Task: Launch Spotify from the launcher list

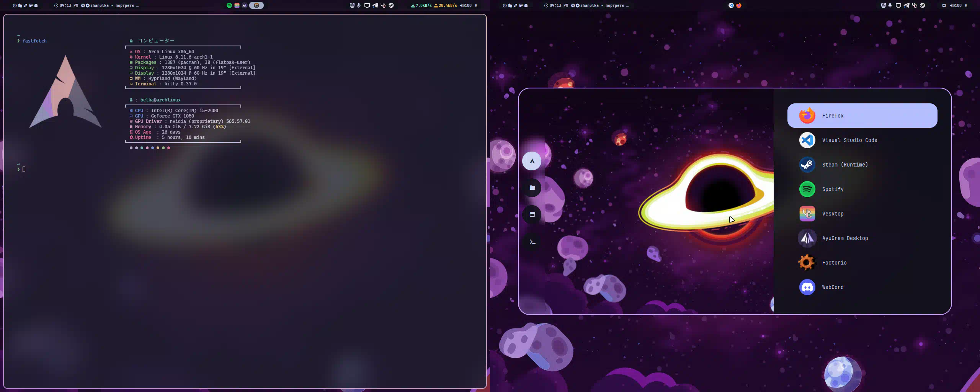Action: 862,189
